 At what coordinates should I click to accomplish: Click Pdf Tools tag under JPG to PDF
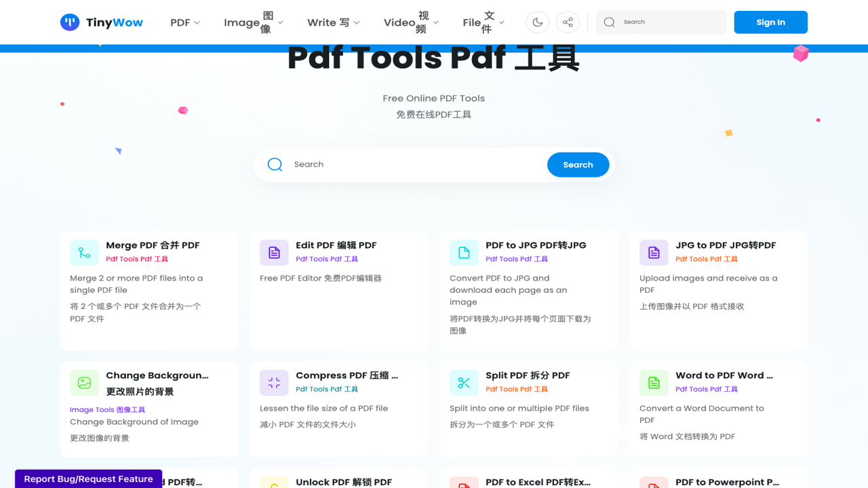[x=707, y=259]
